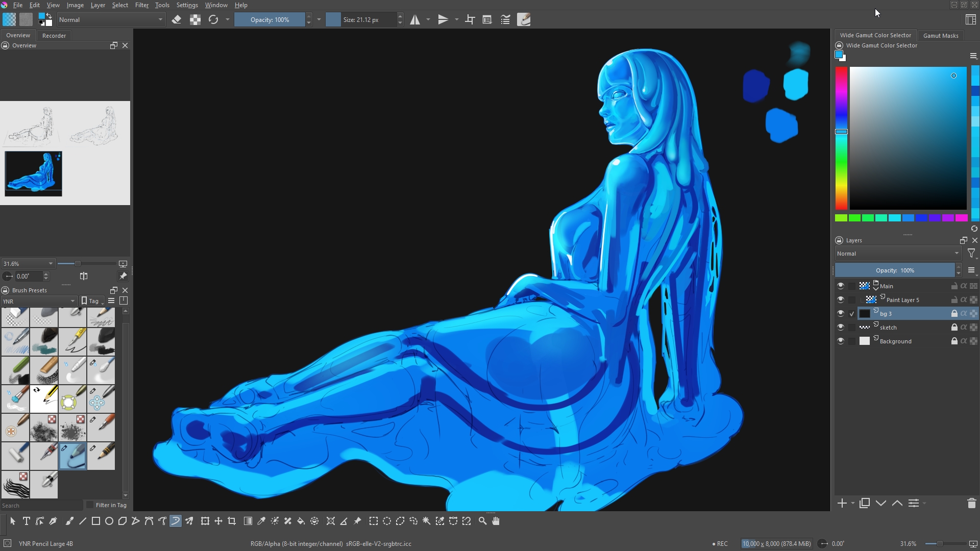Screen dimensions: 980x551
Task: Select the Freehand Brush tool
Action: (x=69, y=521)
